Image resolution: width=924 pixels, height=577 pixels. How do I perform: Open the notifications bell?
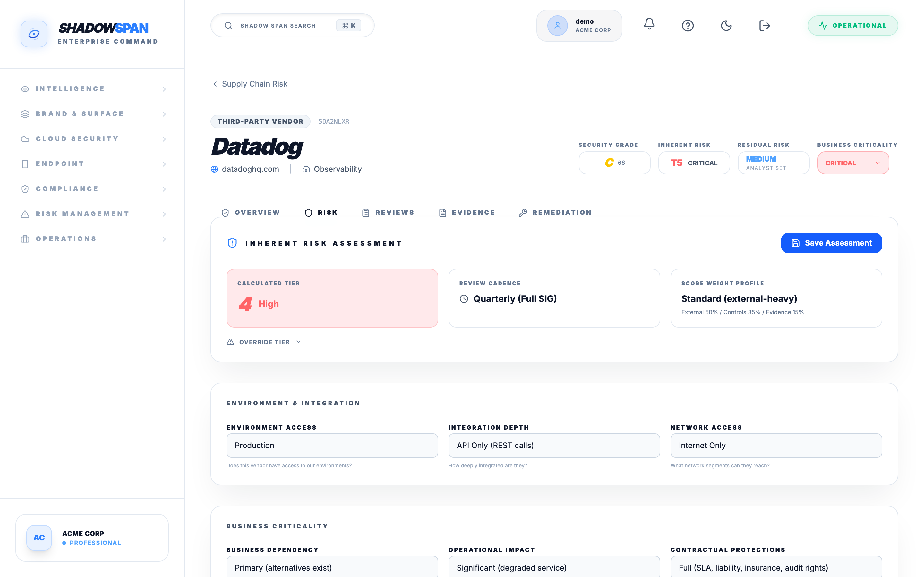649,25
